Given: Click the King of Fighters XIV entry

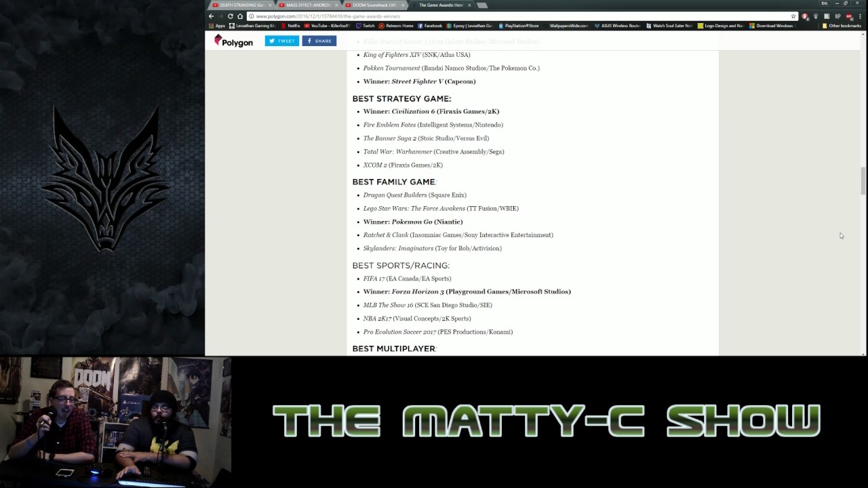Looking at the screenshot, I should pos(416,55).
